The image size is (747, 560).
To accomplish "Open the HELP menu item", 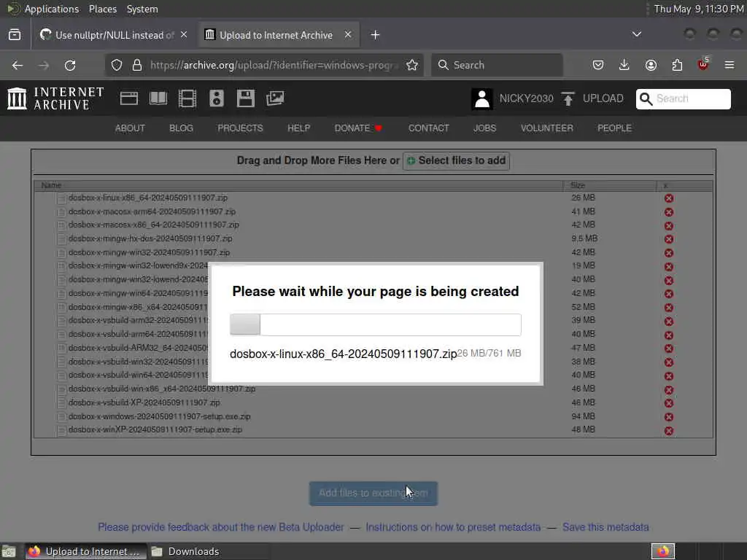I will 298,128.
